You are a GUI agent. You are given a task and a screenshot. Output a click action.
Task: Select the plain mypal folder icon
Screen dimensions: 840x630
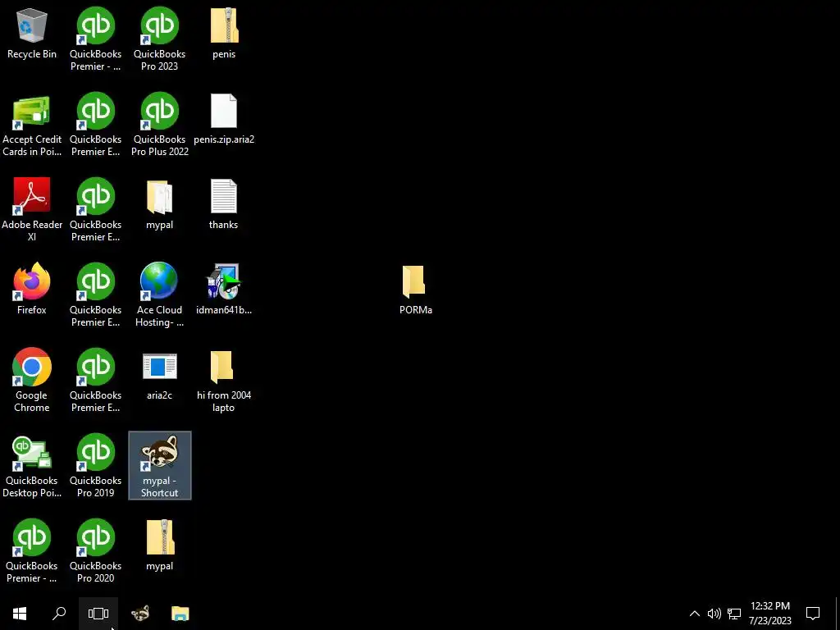(x=160, y=205)
